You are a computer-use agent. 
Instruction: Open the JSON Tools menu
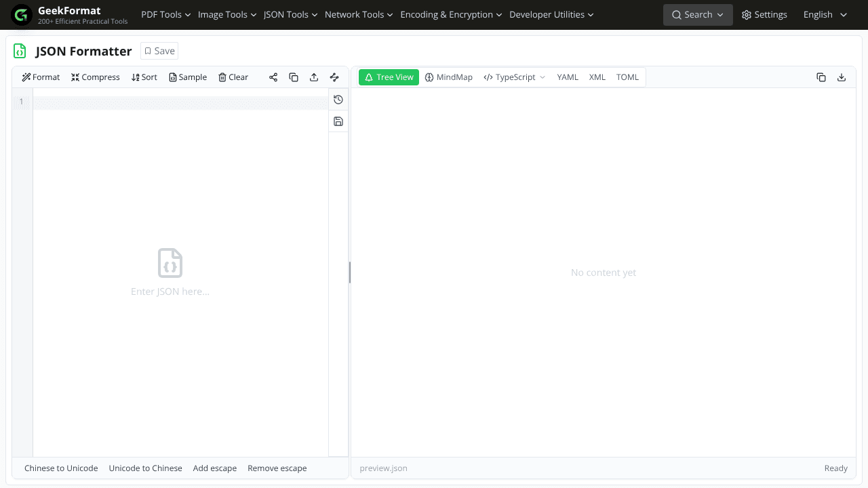(x=290, y=14)
